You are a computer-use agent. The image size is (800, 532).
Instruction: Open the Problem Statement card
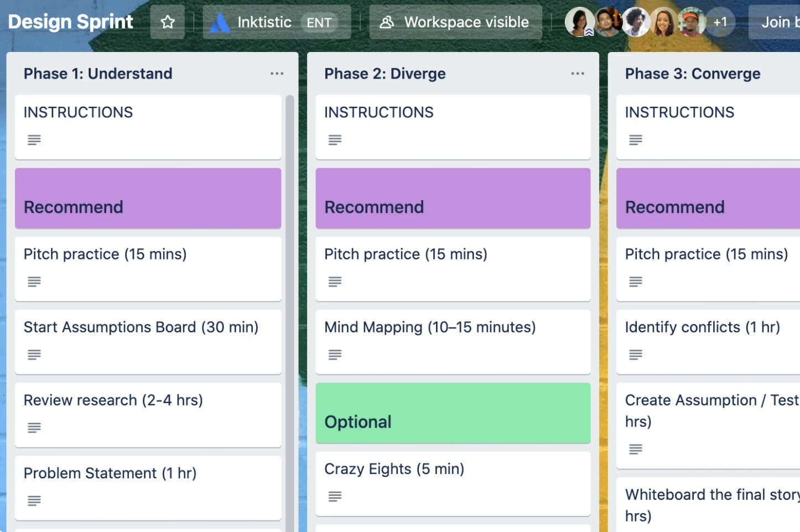tap(110, 473)
